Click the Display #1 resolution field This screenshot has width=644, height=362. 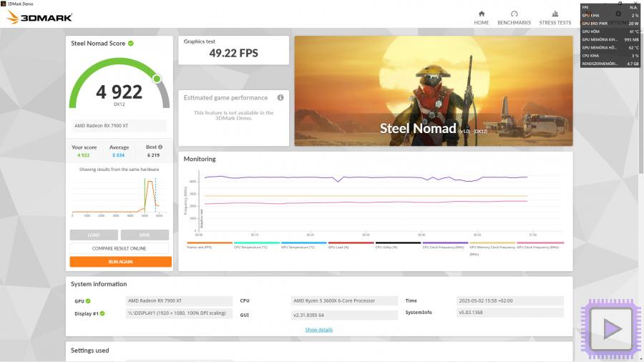pyautogui.click(x=179, y=313)
